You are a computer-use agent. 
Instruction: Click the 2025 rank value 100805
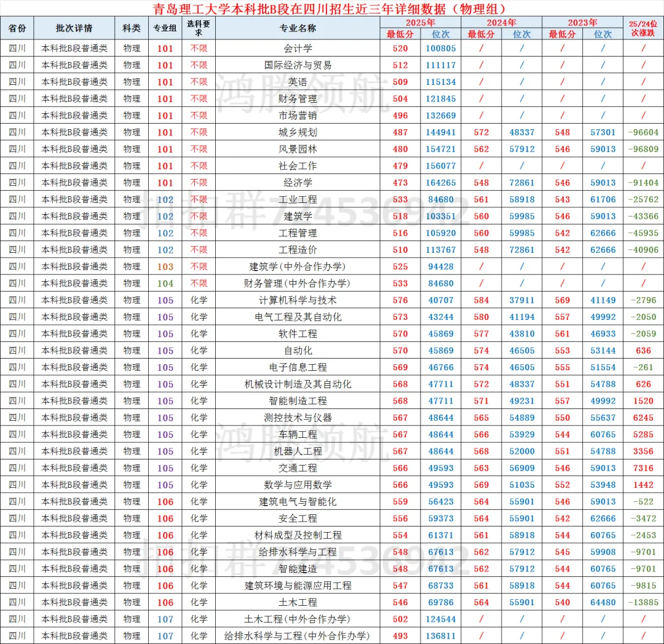point(441,49)
